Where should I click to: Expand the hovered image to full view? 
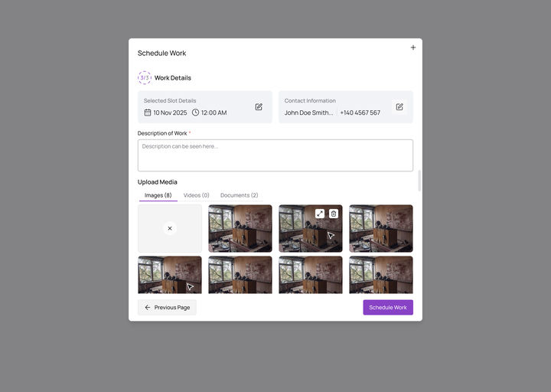(320, 214)
